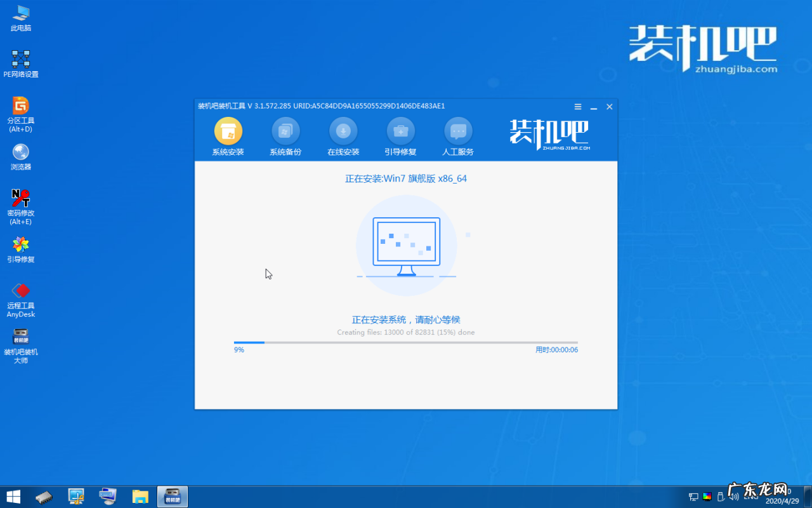Open File Explorer from the taskbar
812x508 pixels.
coord(140,496)
